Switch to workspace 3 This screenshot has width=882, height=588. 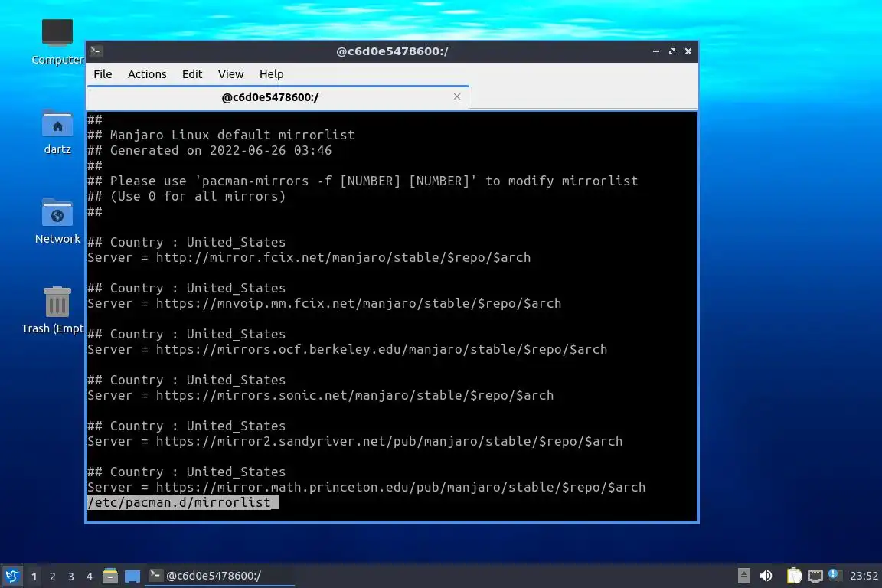[x=71, y=577]
